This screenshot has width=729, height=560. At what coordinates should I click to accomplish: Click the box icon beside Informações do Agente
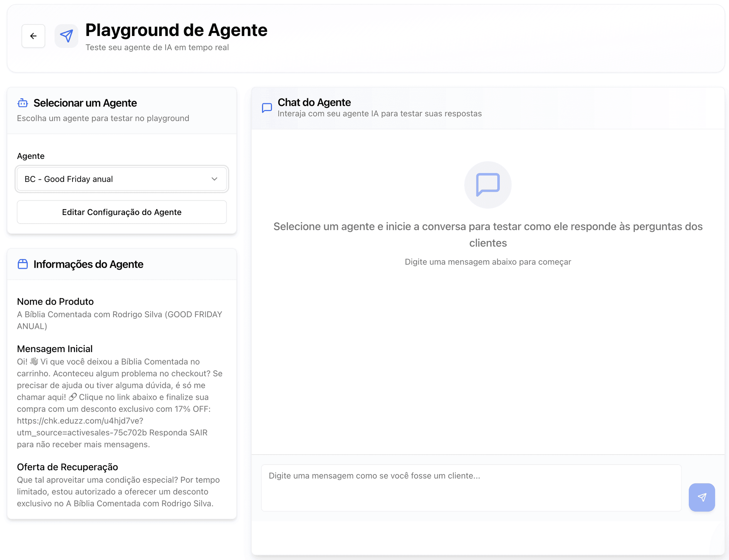23,264
